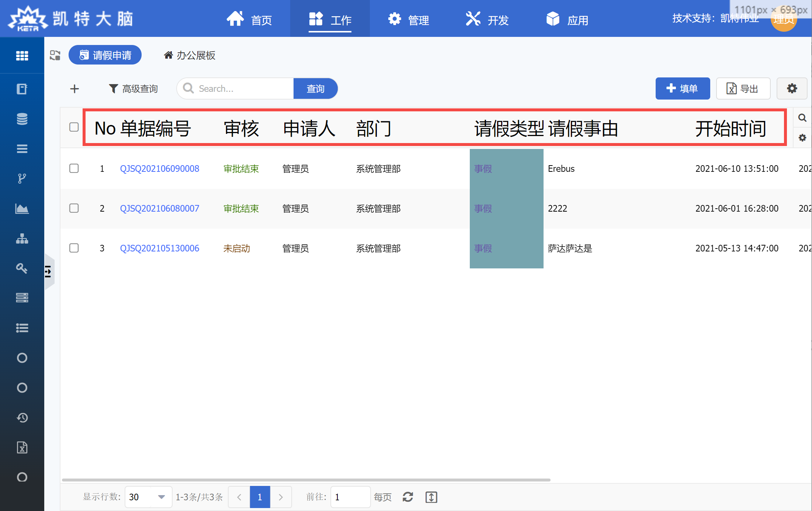Click the blue 填单 button

682,88
